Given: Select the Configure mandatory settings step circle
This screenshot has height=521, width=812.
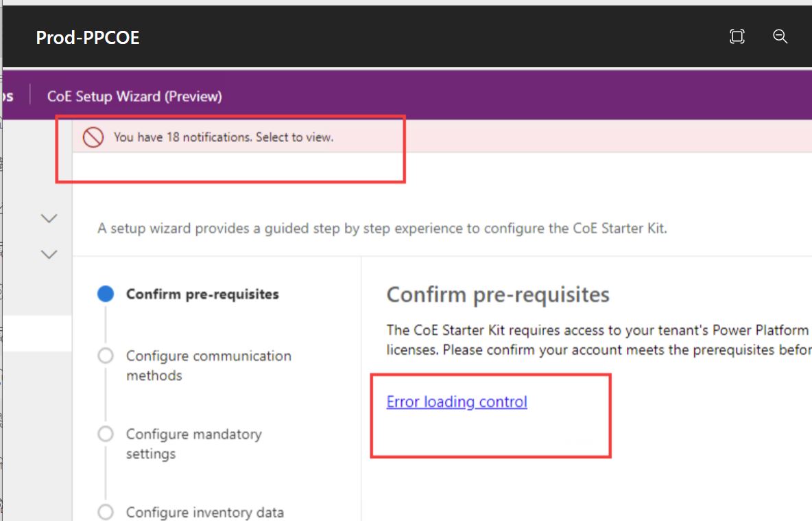Looking at the screenshot, I should 106,434.
